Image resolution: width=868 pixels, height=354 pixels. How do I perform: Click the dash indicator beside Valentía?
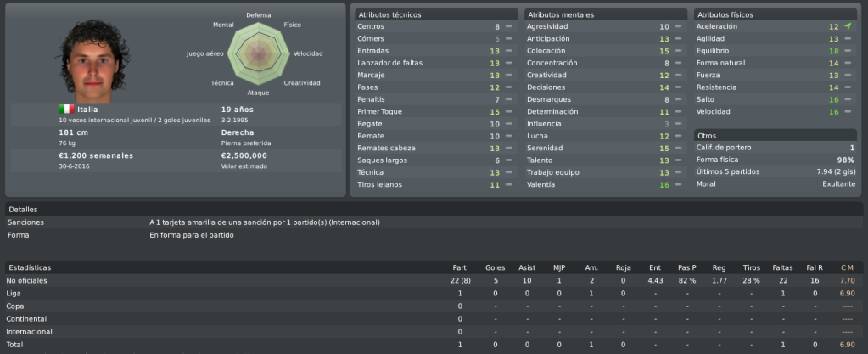[x=678, y=185]
